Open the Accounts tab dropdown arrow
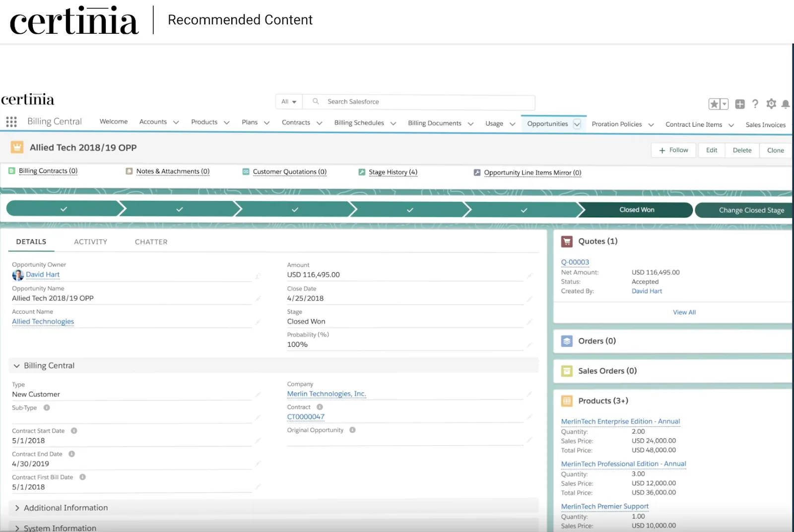The height and width of the screenshot is (532, 794). [x=176, y=122]
